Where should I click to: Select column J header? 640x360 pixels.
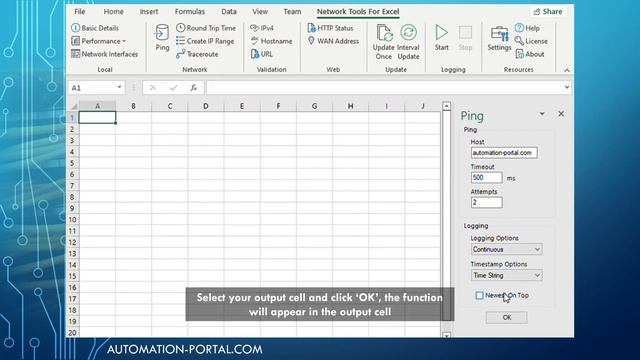(422, 106)
